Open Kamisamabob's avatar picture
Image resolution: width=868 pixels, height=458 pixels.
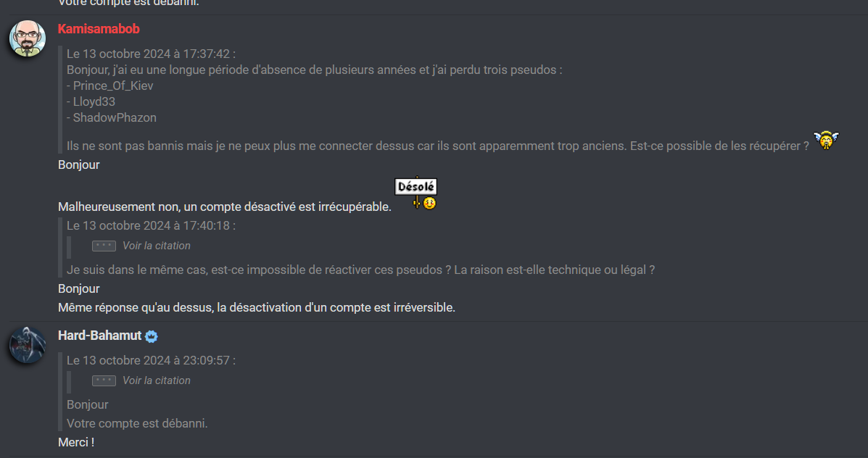point(27,38)
